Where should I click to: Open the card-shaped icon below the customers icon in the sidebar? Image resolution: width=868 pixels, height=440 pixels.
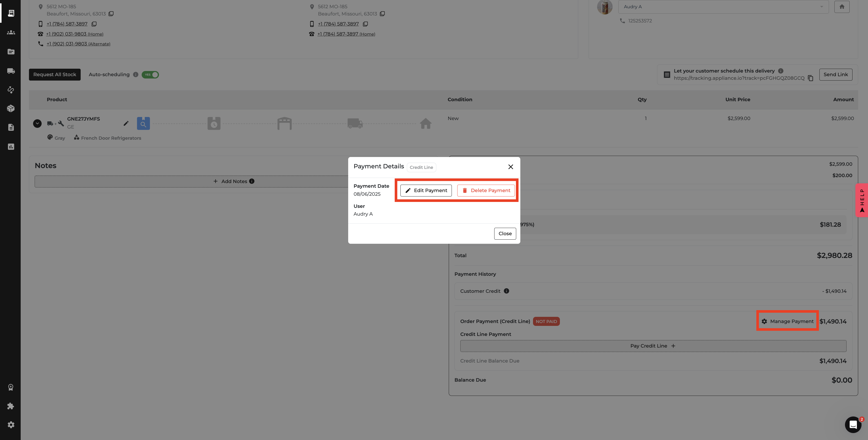tap(11, 51)
